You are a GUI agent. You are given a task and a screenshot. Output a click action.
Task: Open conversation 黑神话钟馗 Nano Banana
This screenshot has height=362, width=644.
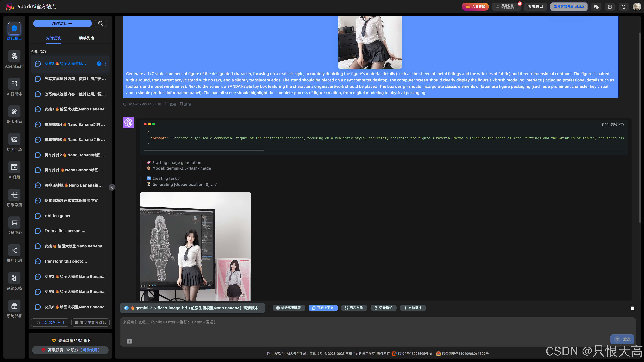point(70,185)
